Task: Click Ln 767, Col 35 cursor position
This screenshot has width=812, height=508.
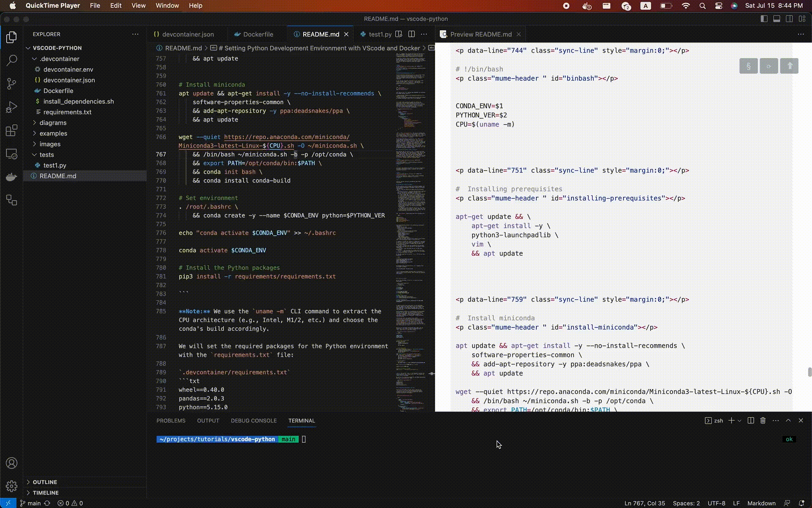Action: click(645, 503)
